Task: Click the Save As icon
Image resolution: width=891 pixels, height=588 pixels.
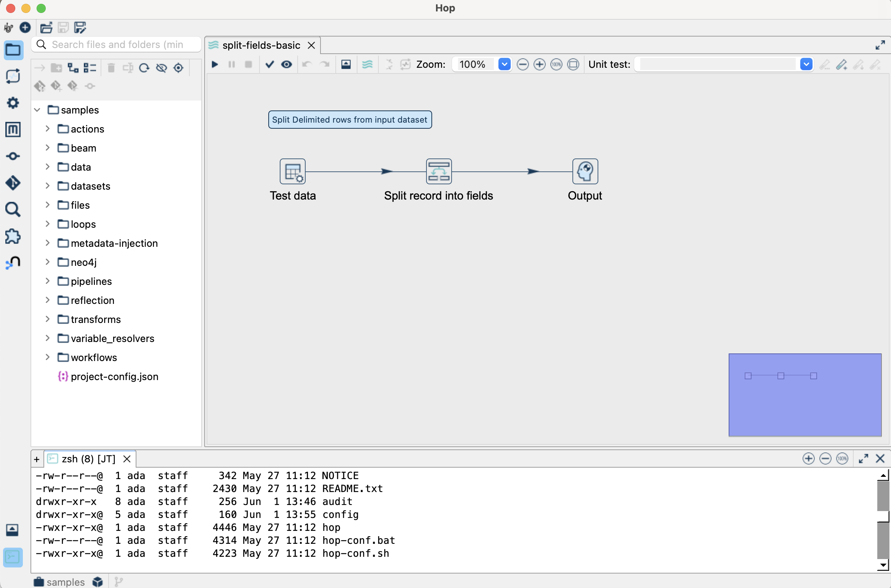Action: 80,27
